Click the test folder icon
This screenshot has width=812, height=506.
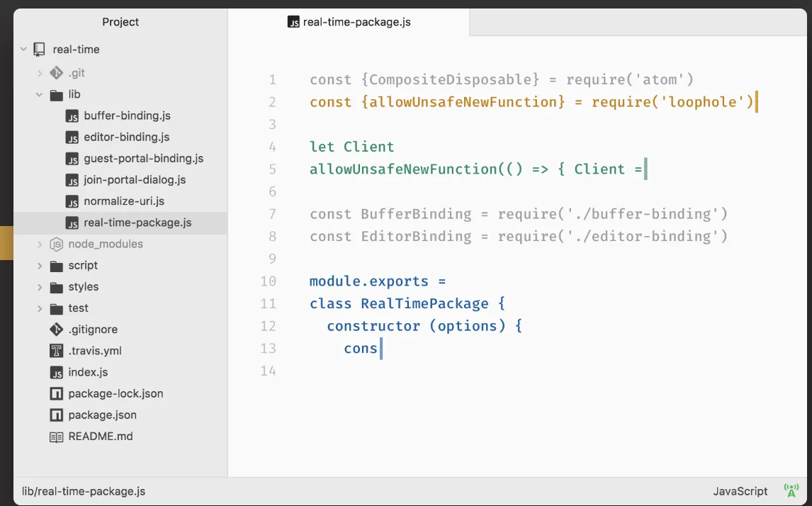click(x=56, y=309)
